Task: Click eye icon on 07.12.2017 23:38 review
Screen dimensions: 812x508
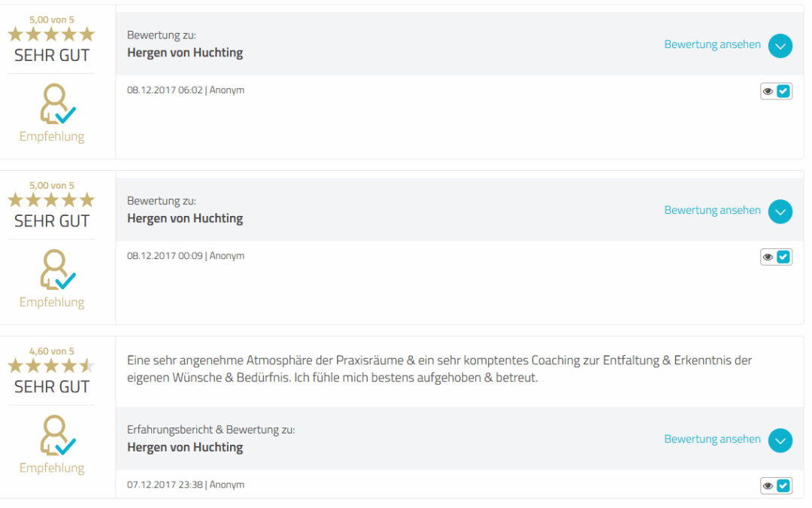Action: point(768,485)
